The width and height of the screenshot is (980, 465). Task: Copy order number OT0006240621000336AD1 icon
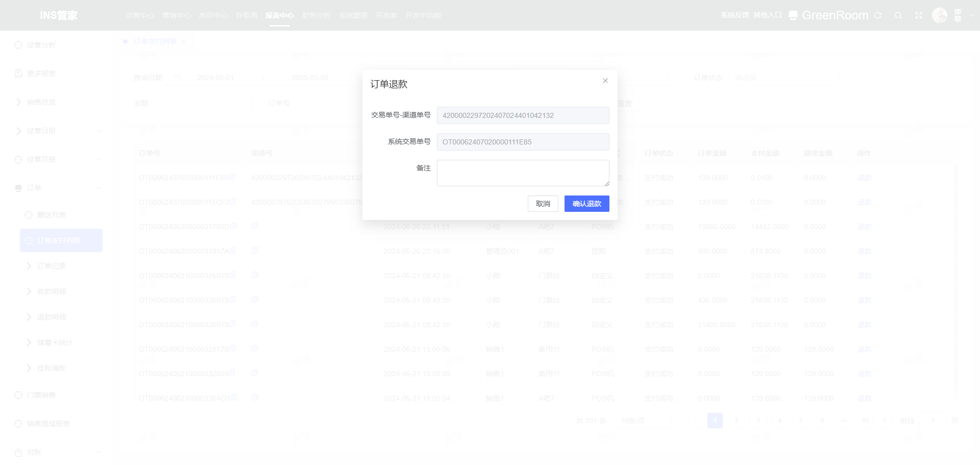pos(234,397)
